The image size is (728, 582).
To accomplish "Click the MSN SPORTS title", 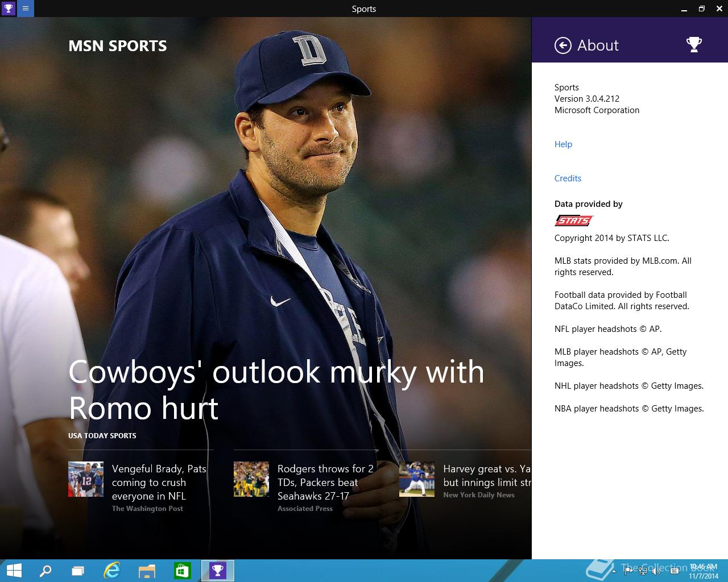I will [x=118, y=46].
